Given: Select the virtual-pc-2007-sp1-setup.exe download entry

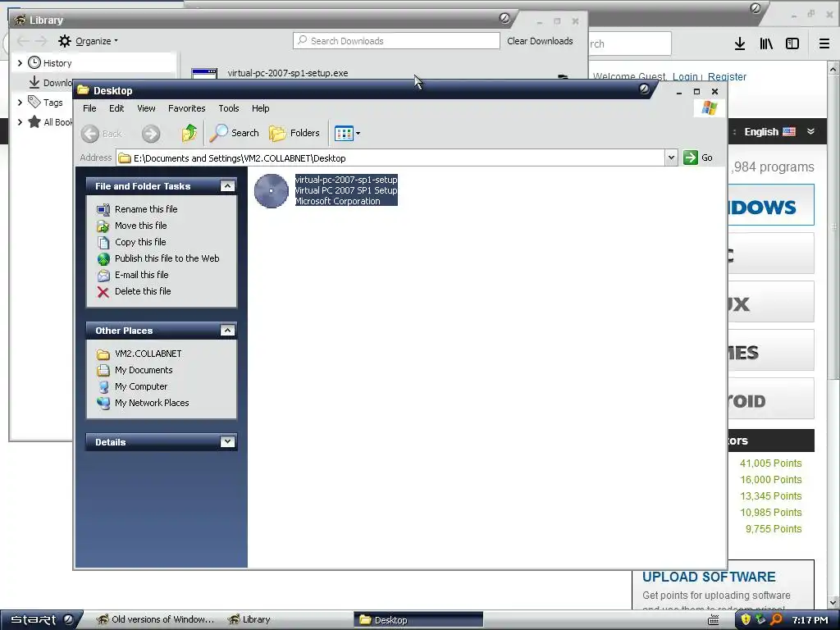Looking at the screenshot, I should [288, 73].
